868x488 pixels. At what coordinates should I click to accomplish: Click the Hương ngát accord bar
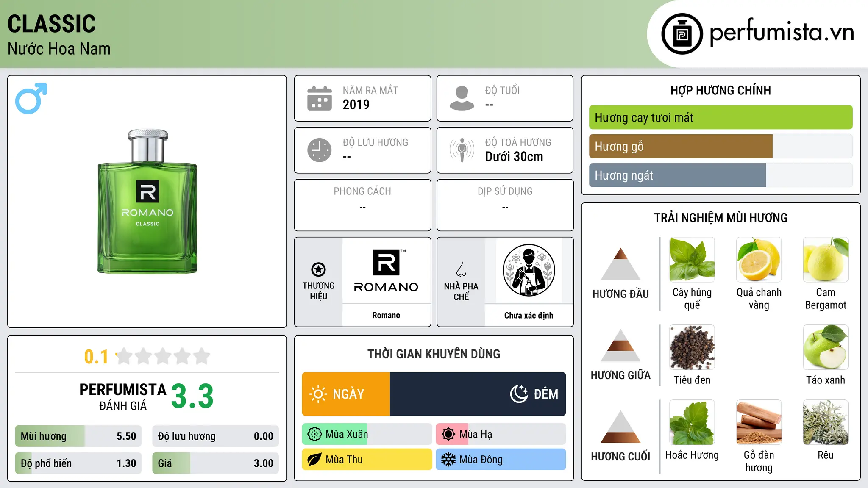click(x=721, y=175)
